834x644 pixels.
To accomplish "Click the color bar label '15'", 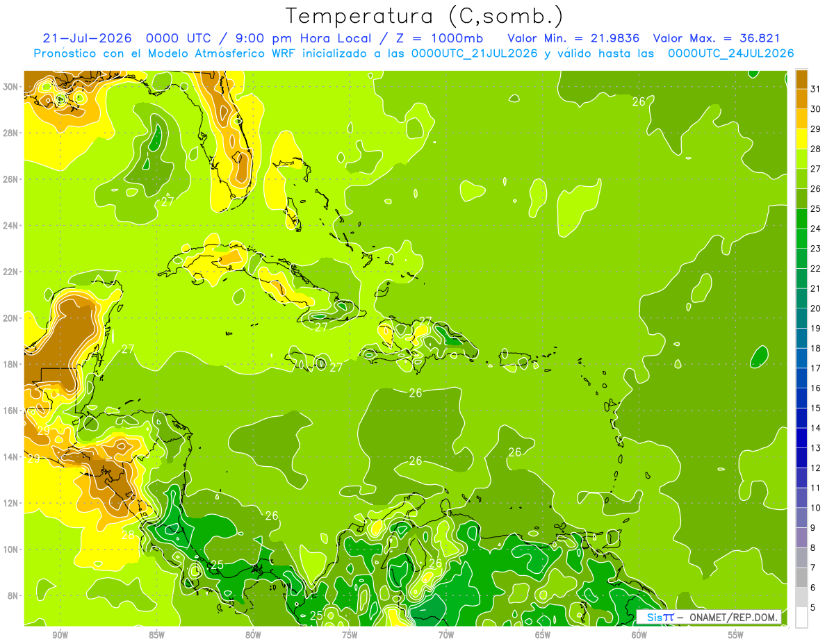I will [x=816, y=408].
